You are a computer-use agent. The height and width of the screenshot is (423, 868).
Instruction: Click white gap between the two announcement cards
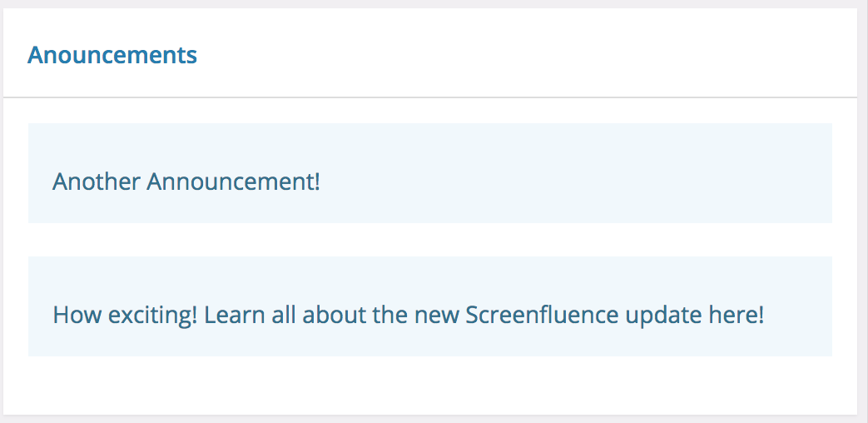(430, 240)
